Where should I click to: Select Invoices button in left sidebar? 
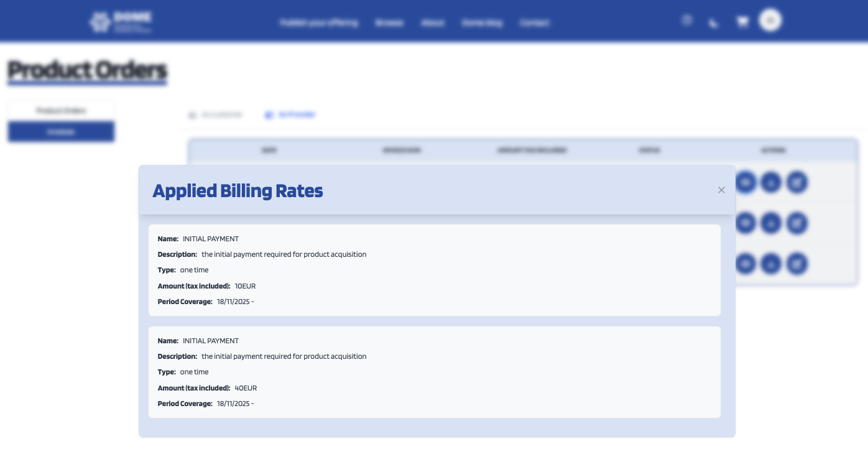pyautogui.click(x=61, y=132)
